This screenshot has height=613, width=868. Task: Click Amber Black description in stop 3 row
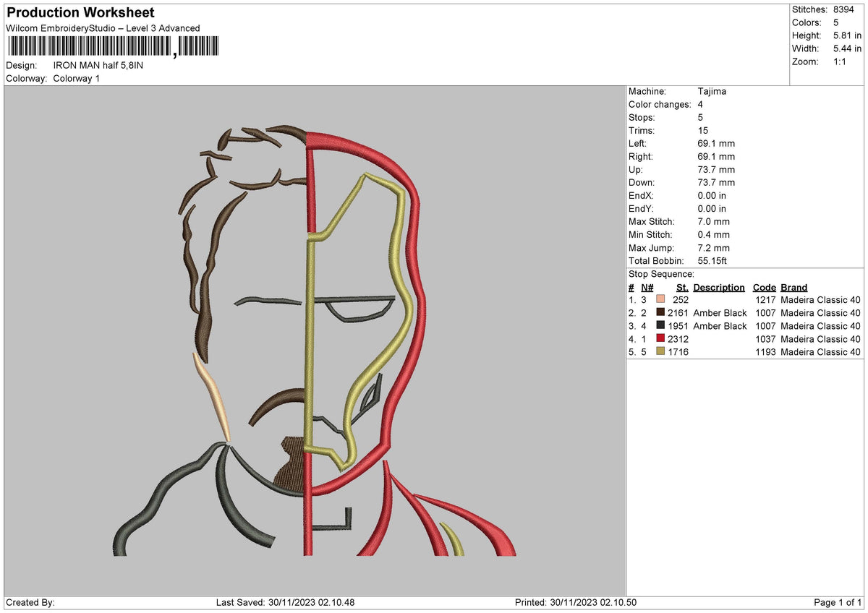[720, 326]
